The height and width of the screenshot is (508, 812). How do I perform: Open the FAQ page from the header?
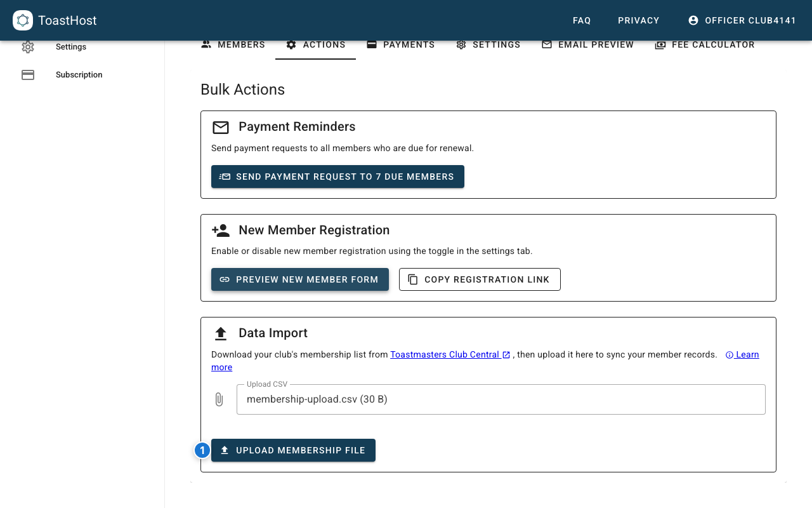581,20
